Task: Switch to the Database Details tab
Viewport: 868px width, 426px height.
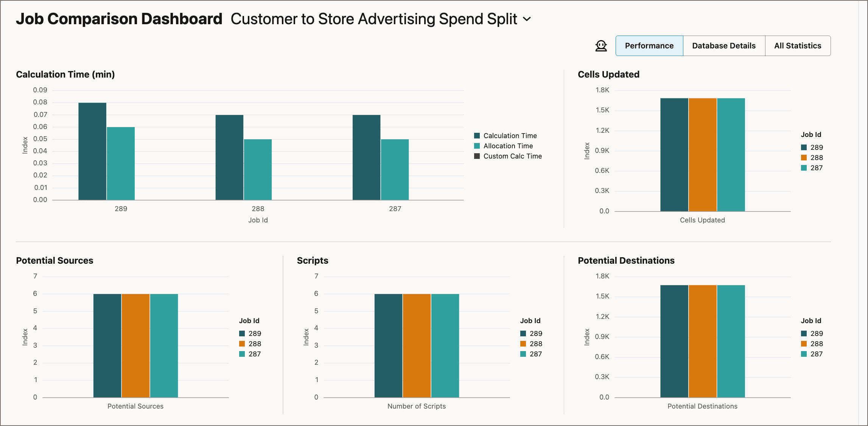Action: (723, 45)
